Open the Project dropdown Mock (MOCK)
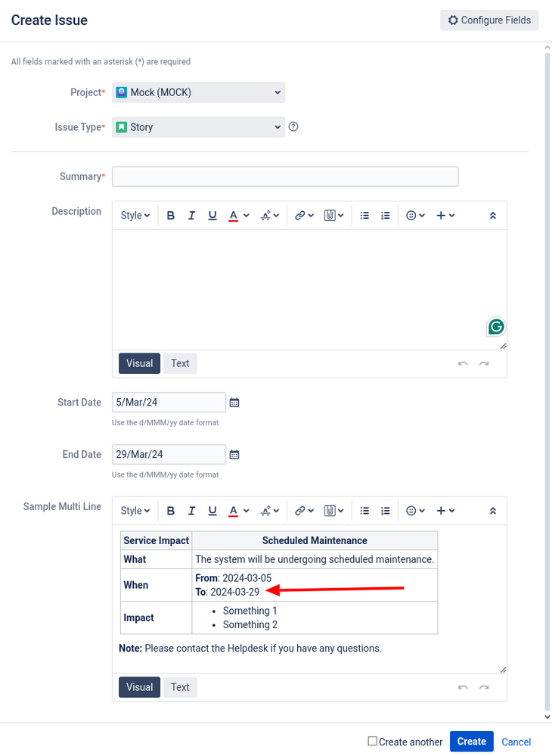Image resolution: width=552 pixels, height=756 pixels. click(x=198, y=92)
